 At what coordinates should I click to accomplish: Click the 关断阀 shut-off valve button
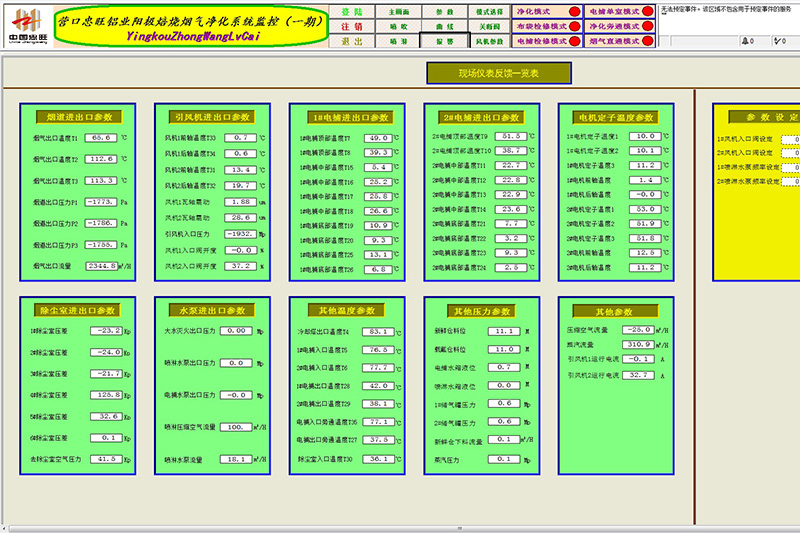coord(489,26)
